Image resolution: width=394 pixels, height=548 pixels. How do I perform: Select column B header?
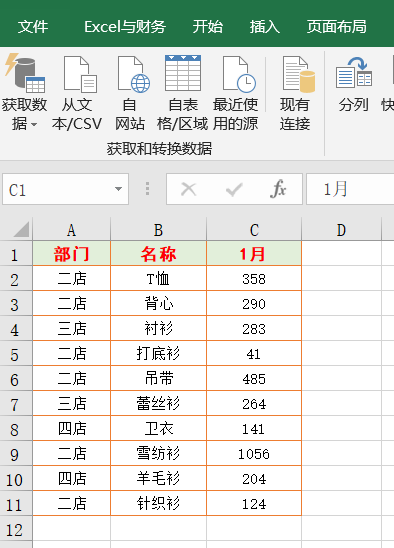[158, 230]
